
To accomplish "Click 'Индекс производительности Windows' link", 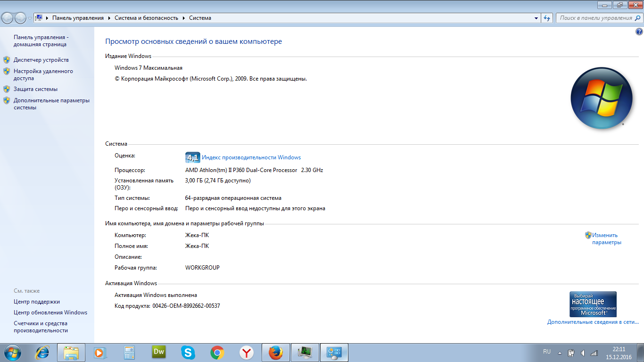I will [x=251, y=157].
